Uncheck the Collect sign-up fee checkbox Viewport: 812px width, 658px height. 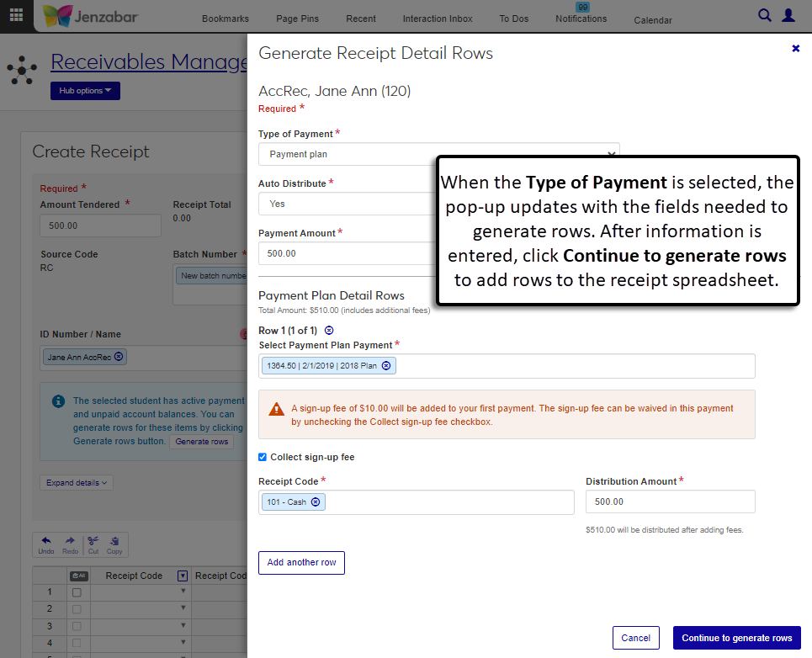[263, 457]
